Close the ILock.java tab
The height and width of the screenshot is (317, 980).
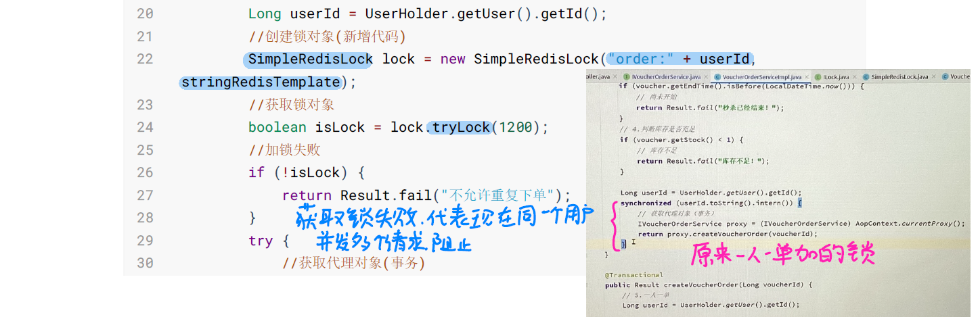854,77
